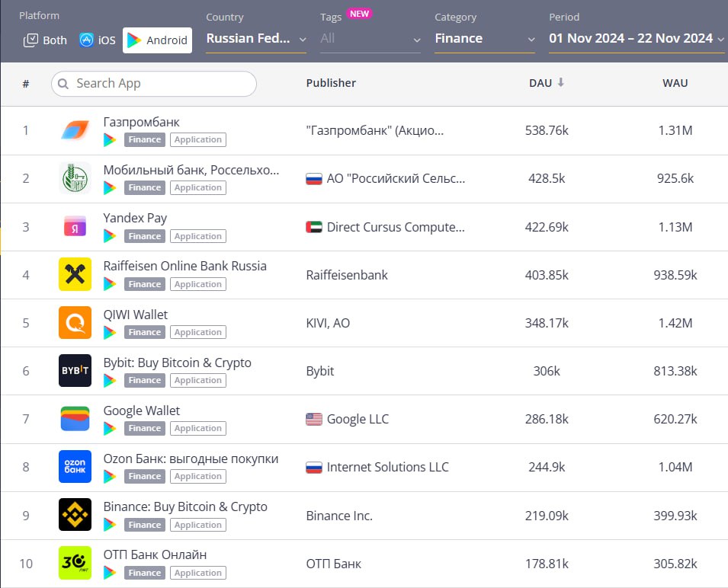Click the Binance Inc. publisher name
This screenshot has height=588, width=728.
coord(339,516)
